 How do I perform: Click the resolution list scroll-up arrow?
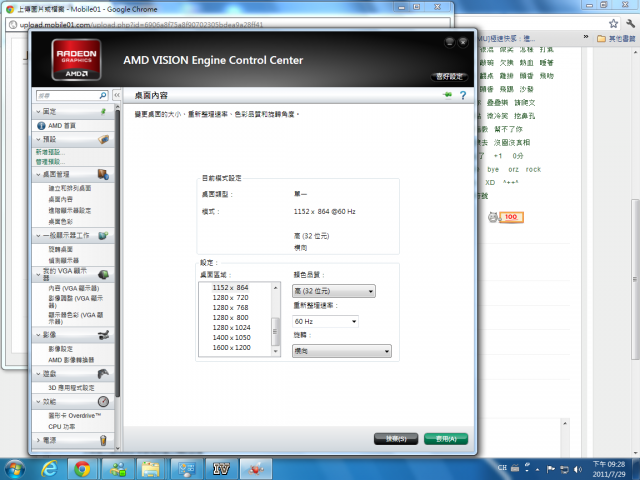pyautogui.click(x=276, y=288)
